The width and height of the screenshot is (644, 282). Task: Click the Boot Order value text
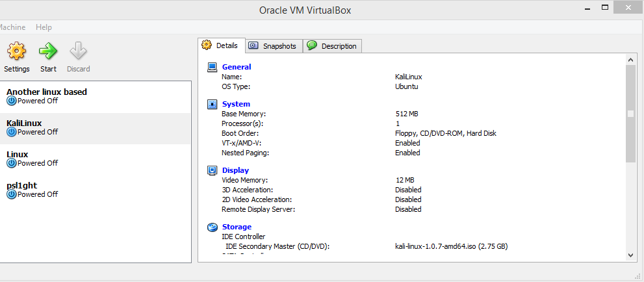446,133
